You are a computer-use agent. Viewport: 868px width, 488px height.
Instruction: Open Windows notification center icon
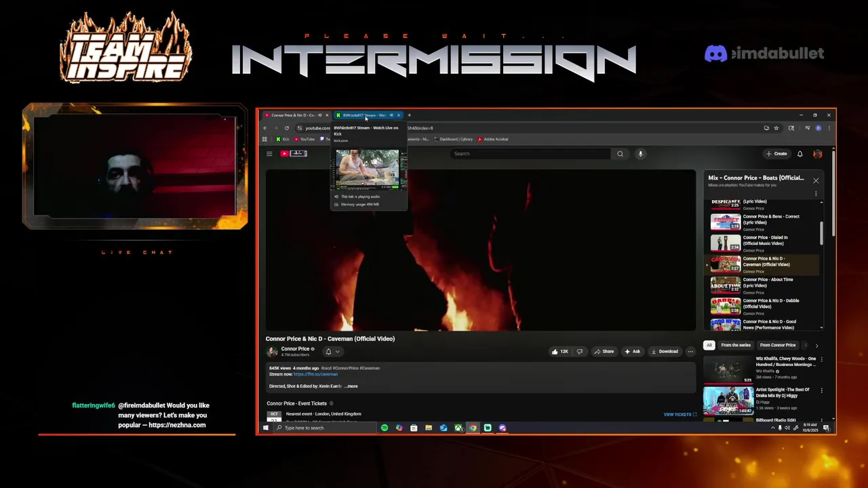click(x=825, y=428)
